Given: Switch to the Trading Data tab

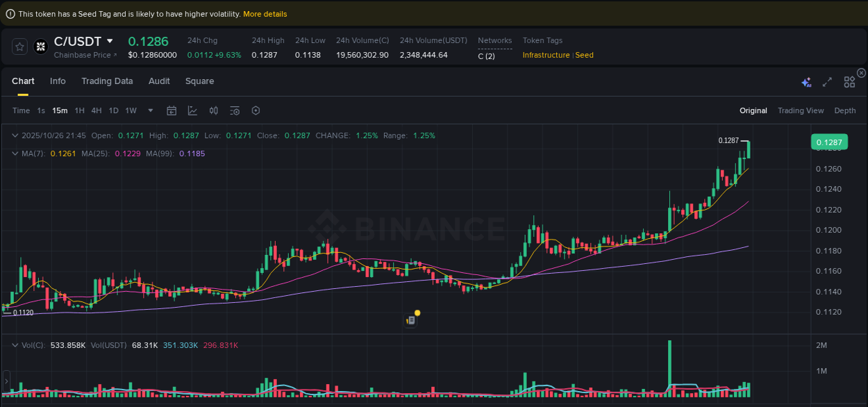Looking at the screenshot, I should coord(107,81).
